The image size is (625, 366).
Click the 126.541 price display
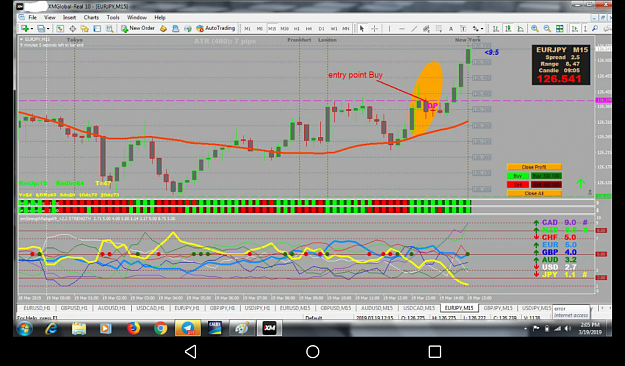pyautogui.click(x=559, y=79)
